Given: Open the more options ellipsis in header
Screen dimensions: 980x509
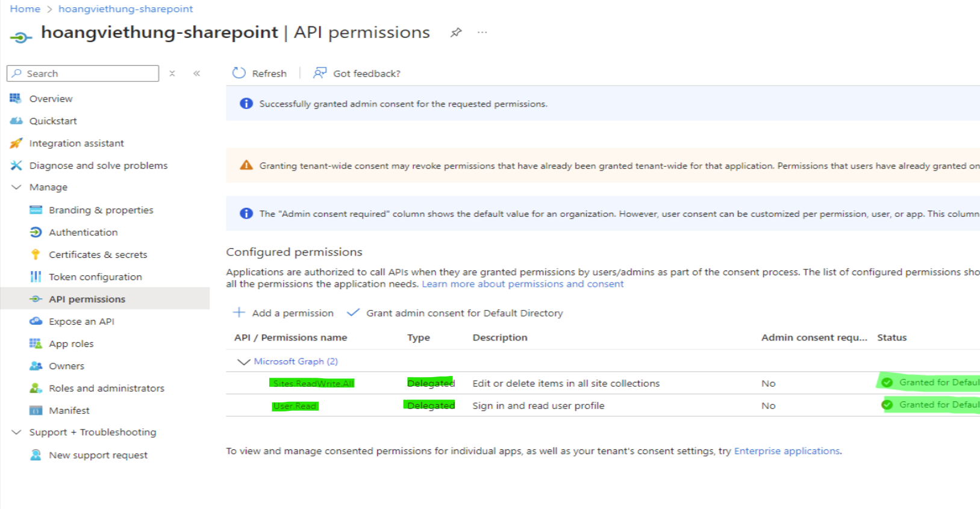Looking at the screenshot, I should pos(482,33).
